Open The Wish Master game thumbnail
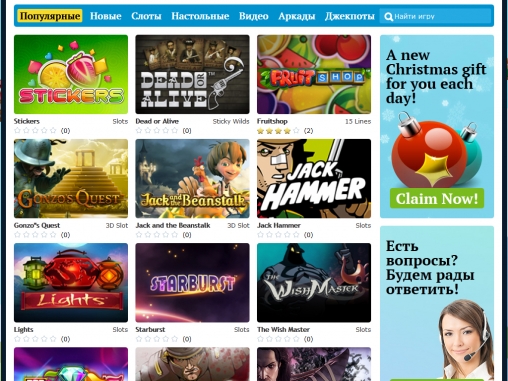 [314, 283]
